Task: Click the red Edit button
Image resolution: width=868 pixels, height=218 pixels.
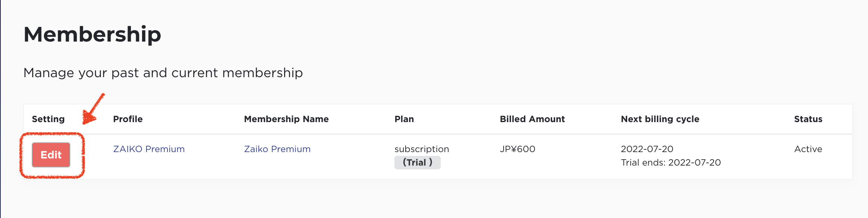Action: 51,155
